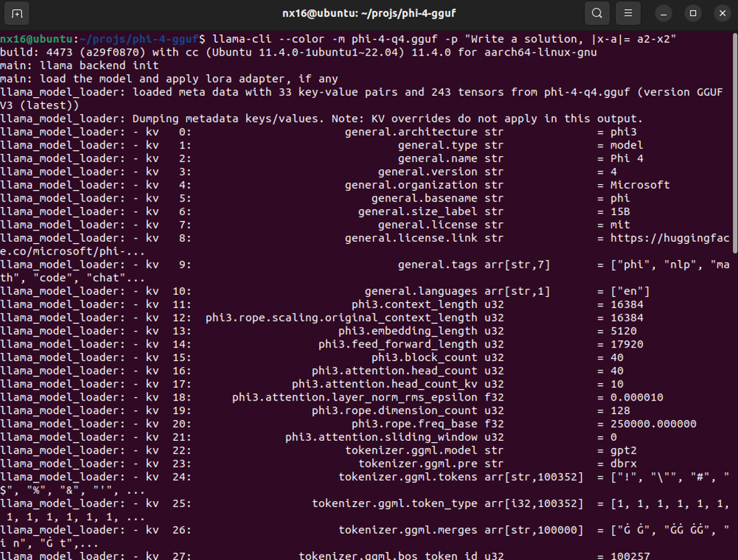Open a new terminal tab
Image resolution: width=738 pixels, height=560 pixels.
pyautogui.click(x=17, y=13)
